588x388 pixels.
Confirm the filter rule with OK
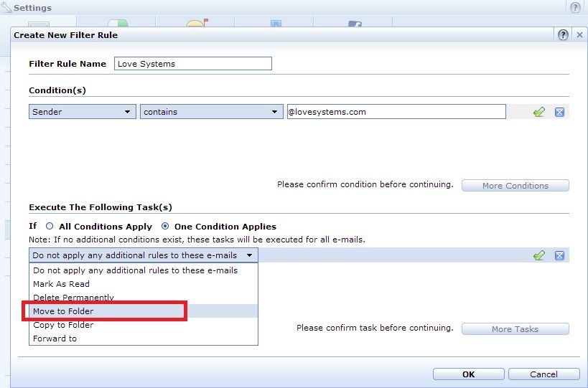[468, 374]
